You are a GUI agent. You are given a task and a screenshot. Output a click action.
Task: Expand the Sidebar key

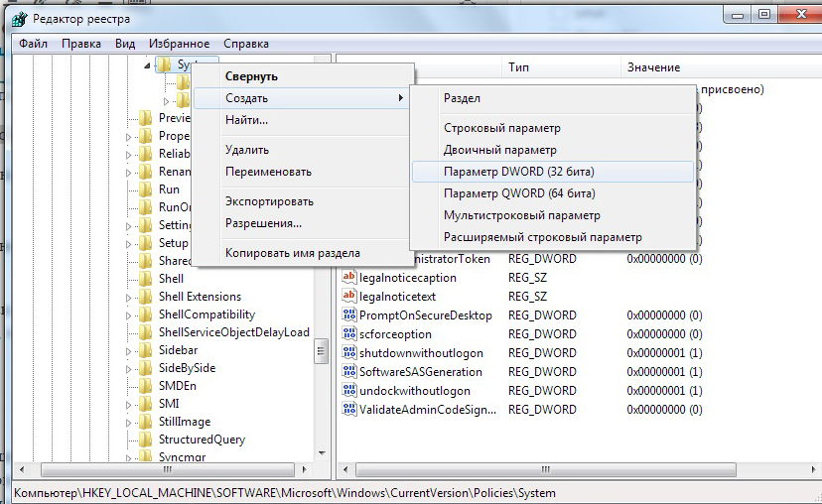tap(128, 351)
